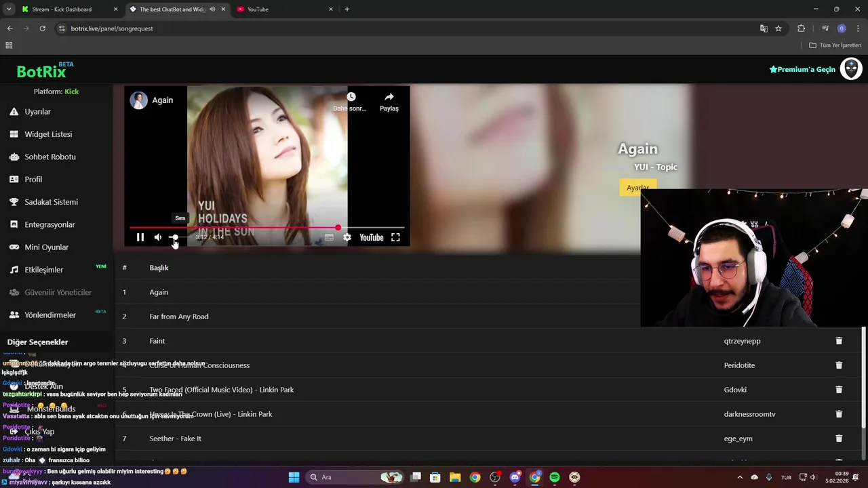Go back to the previous page

(9, 28)
